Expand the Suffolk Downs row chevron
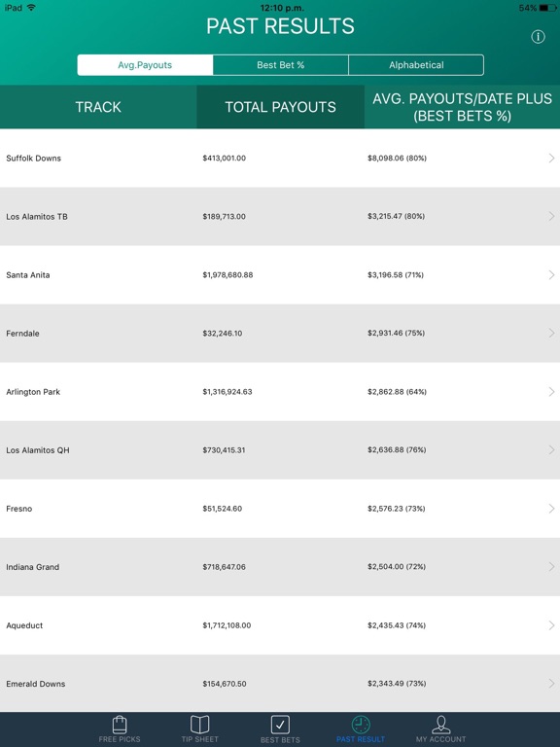Viewport: 560px width, 747px height. tap(551, 158)
